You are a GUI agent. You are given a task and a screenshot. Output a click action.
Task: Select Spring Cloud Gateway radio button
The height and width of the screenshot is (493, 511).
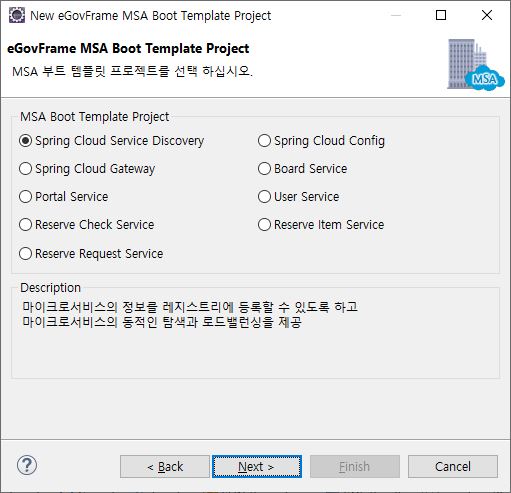[87, 169]
